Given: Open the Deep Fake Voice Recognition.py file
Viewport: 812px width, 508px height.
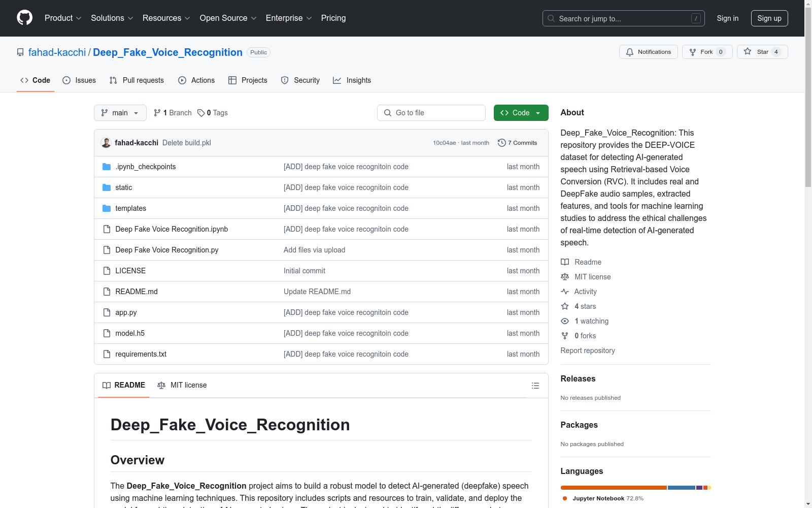Looking at the screenshot, I should (167, 250).
